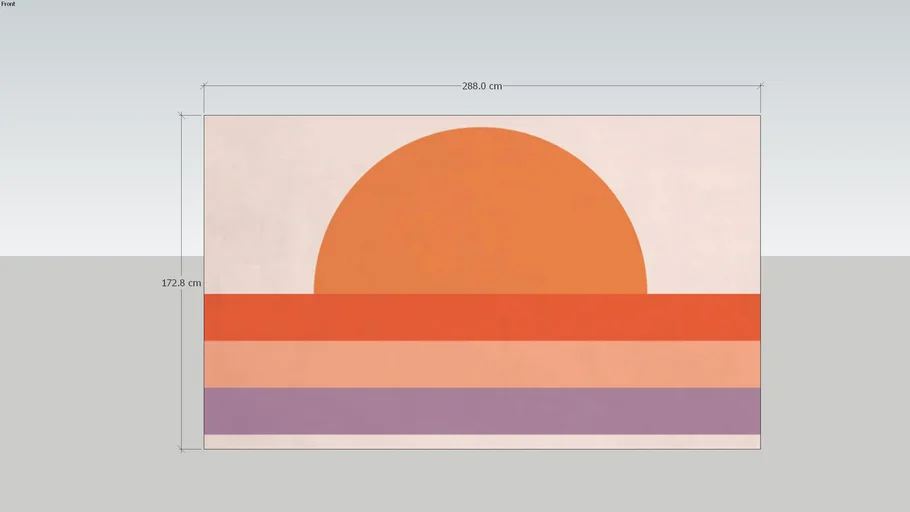Select the bottom tick of height dimension
The height and width of the screenshot is (512, 910).
(x=181, y=448)
